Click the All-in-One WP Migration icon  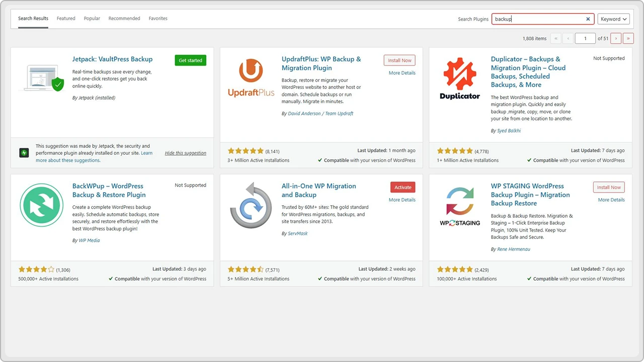[x=250, y=205]
